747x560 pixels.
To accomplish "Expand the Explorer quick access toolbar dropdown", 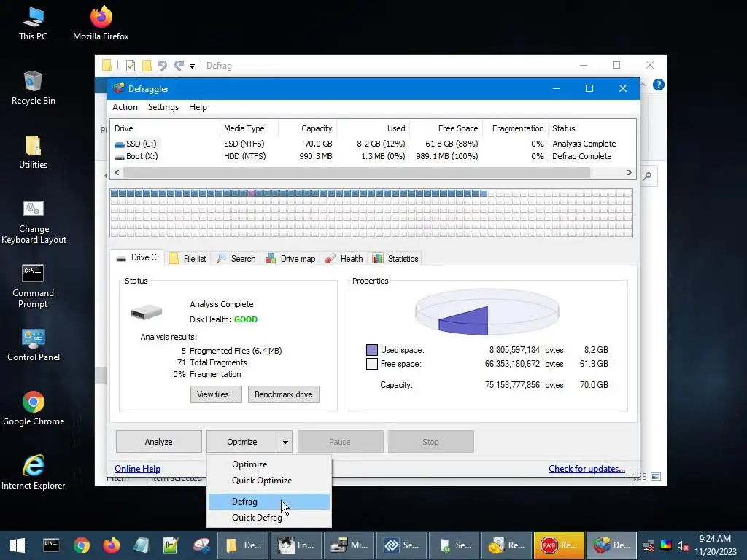I will (192, 66).
